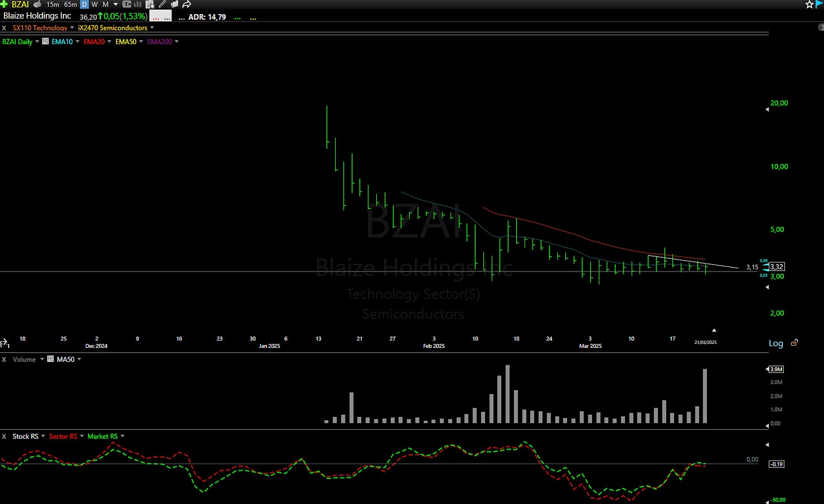Select the M monthly time frame

click(105, 5)
